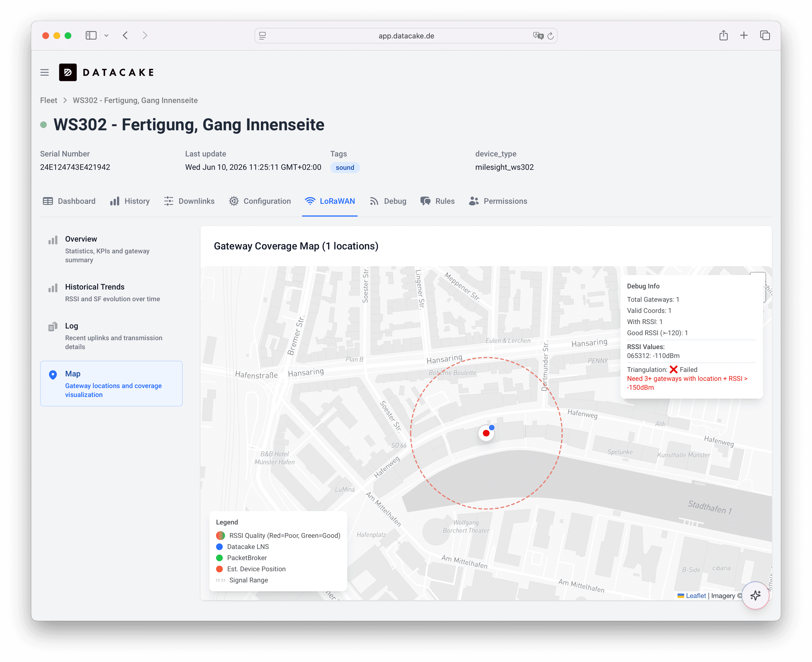The height and width of the screenshot is (662, 812).
Task: Click the serial number 24E124743E421942
Action: pyautogui.click(x=75, y=167)
